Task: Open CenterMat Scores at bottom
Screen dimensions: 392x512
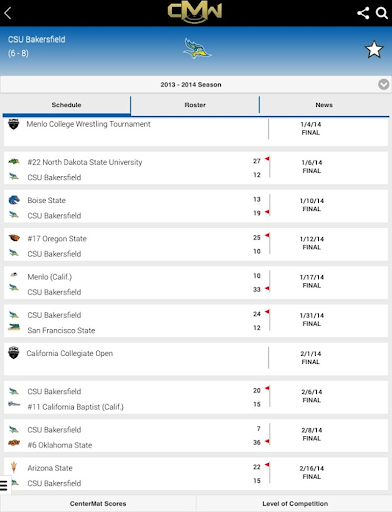Action: point(98,504)
